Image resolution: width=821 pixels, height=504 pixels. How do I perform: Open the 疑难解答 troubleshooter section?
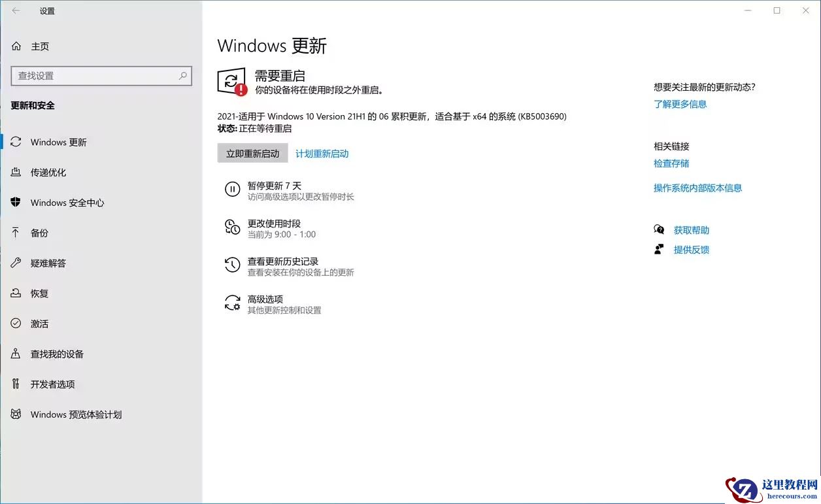(x=49, y=263)
